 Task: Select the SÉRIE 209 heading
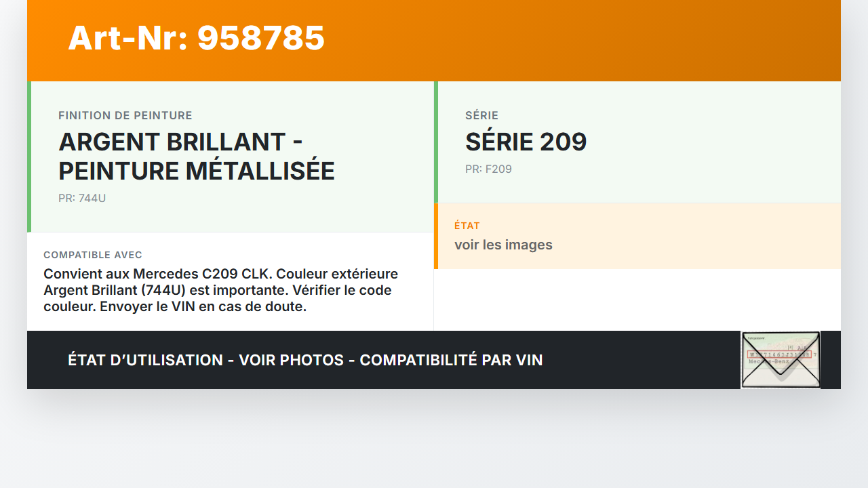click(x=526, y=142)
